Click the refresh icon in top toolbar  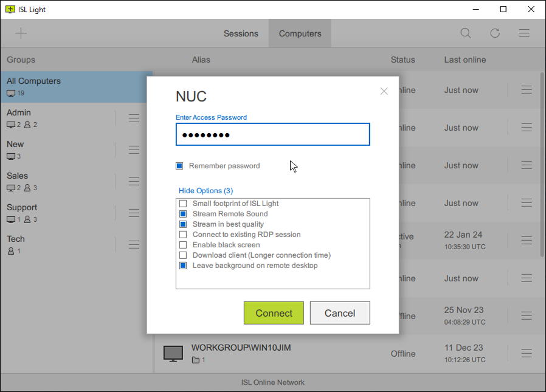click(495, 33)
